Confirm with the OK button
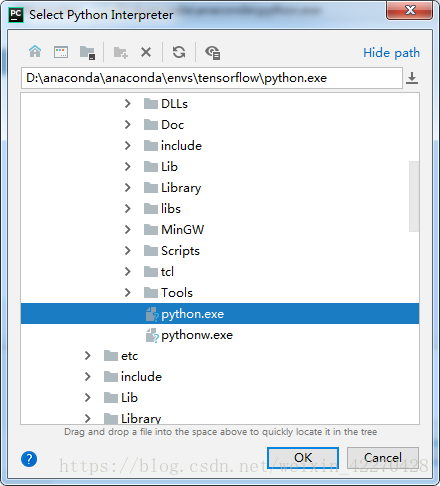This screenshot has height=486, width=440. point(303,458)
